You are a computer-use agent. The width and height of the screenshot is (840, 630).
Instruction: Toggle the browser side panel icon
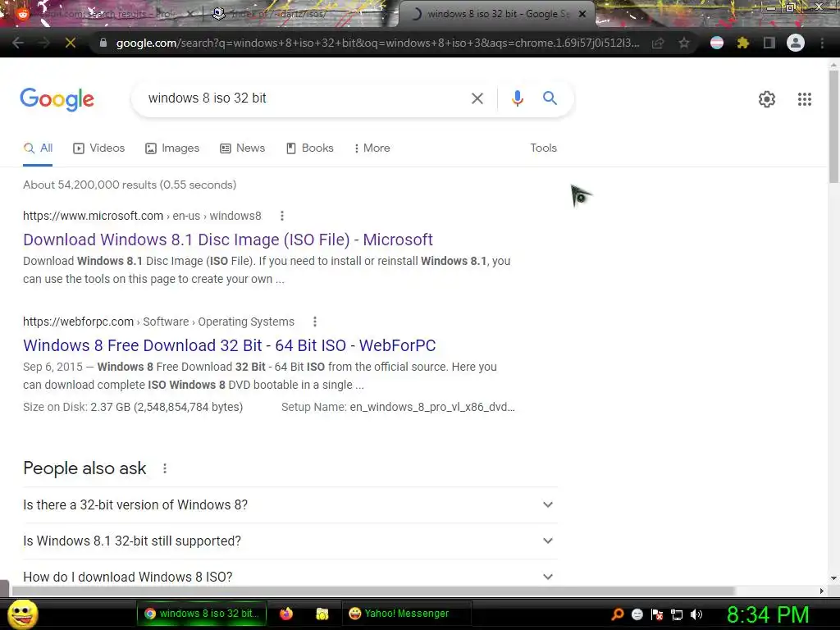point(769,43)
